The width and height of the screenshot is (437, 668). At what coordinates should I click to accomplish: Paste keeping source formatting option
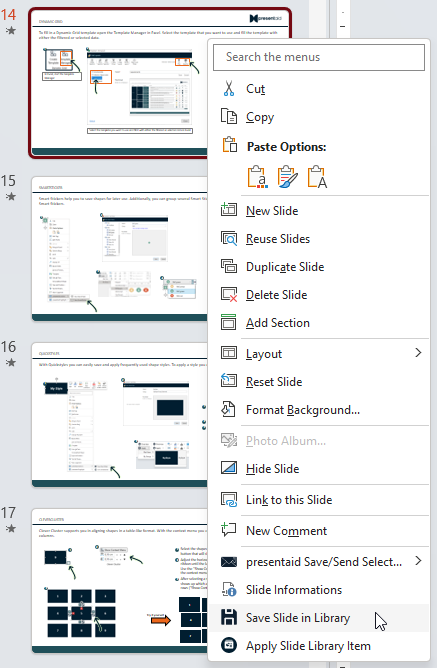pos(288,177)
